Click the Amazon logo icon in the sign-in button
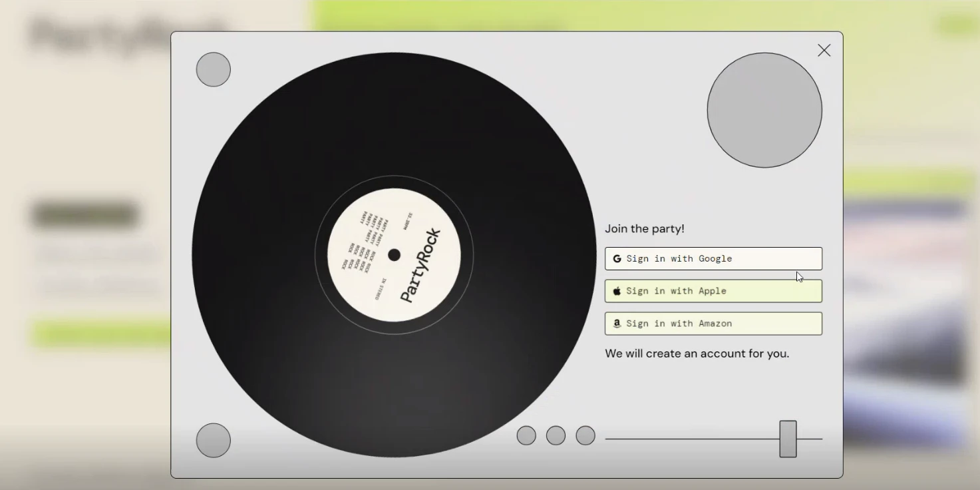 tap(617, 324)
